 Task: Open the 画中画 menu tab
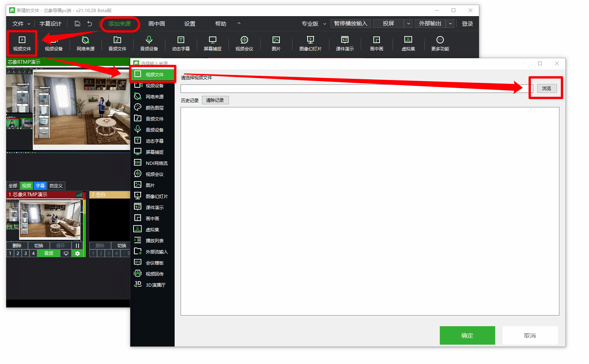[x=157, y=23]
